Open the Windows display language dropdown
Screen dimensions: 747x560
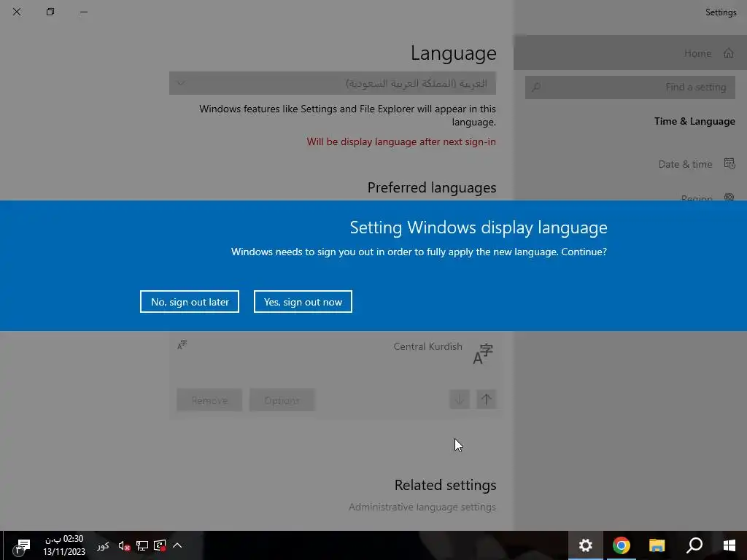pyautogui.click(x=333, y=83)
